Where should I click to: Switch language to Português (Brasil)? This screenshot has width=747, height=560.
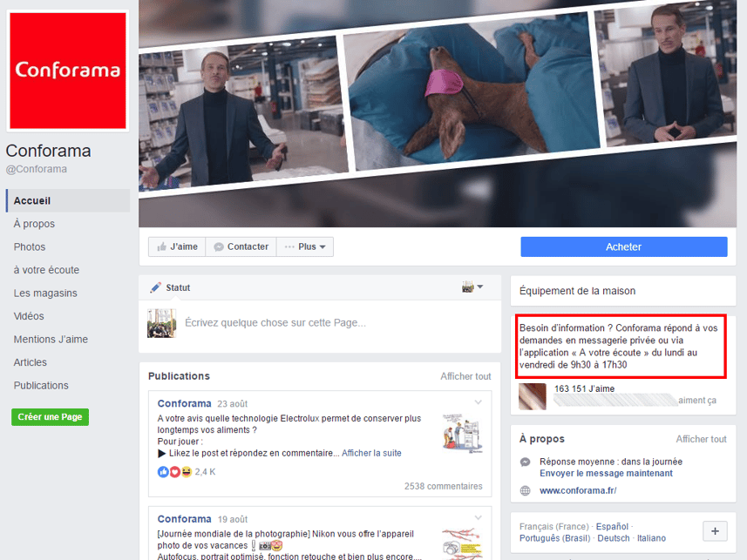click(x=554, y=538)
